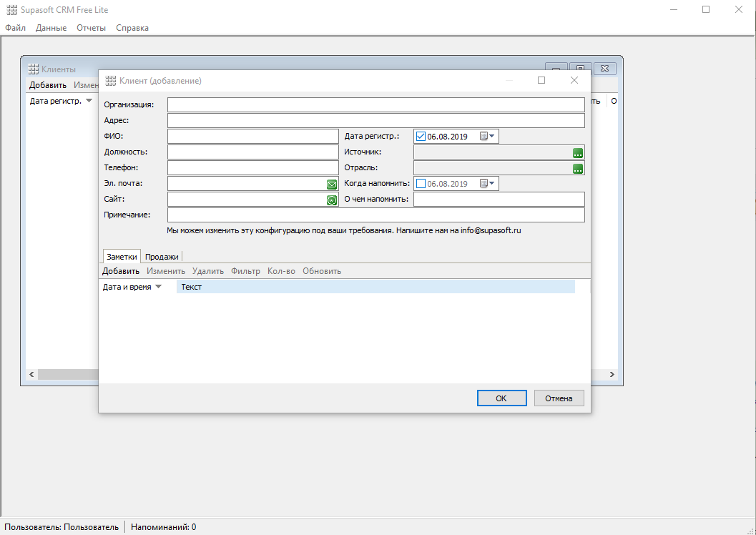Enable the Когда напомнить reminder checkbox
This screenshot has height=535, width=756.
pos(421,184)
